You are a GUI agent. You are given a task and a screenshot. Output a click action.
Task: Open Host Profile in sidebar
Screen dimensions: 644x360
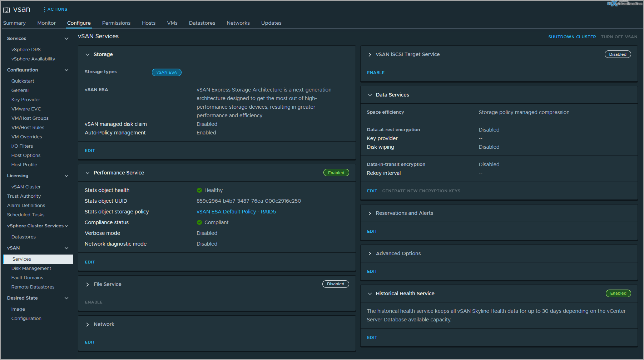24,165
